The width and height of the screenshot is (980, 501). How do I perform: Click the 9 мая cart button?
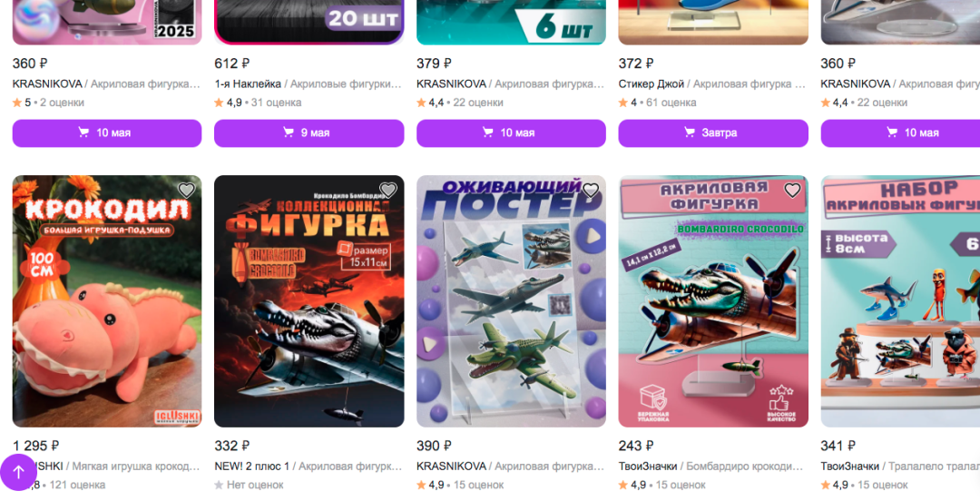[x=309, y=133]
